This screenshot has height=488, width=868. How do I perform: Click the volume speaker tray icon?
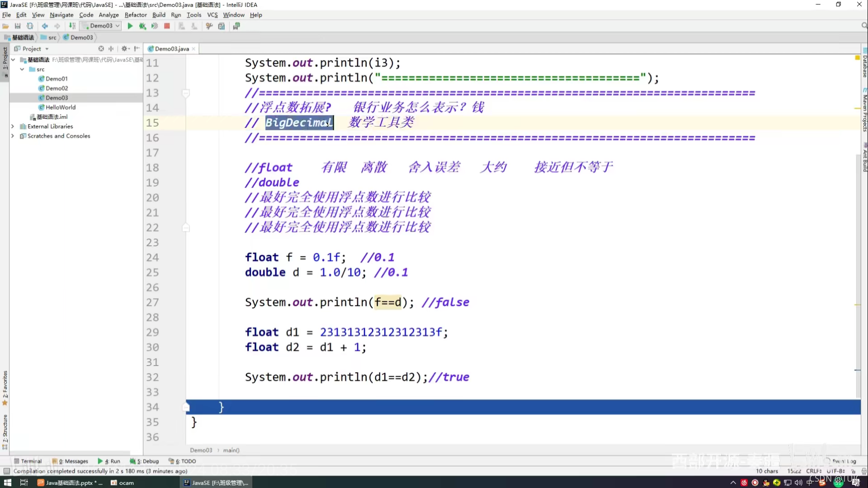pyautogui.click(x=799, y=483)
